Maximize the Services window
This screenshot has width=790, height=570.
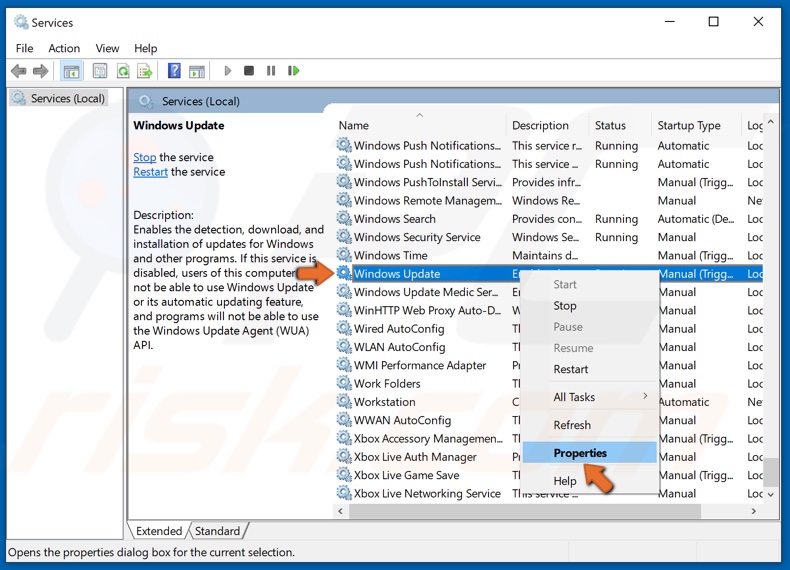tap(713, 22)
